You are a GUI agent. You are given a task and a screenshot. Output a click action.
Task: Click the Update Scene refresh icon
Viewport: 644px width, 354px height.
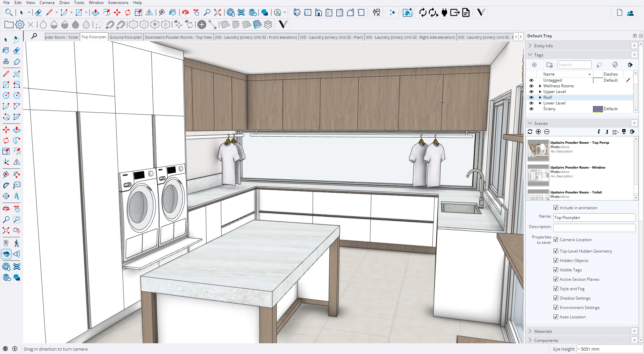click(530, 132)
